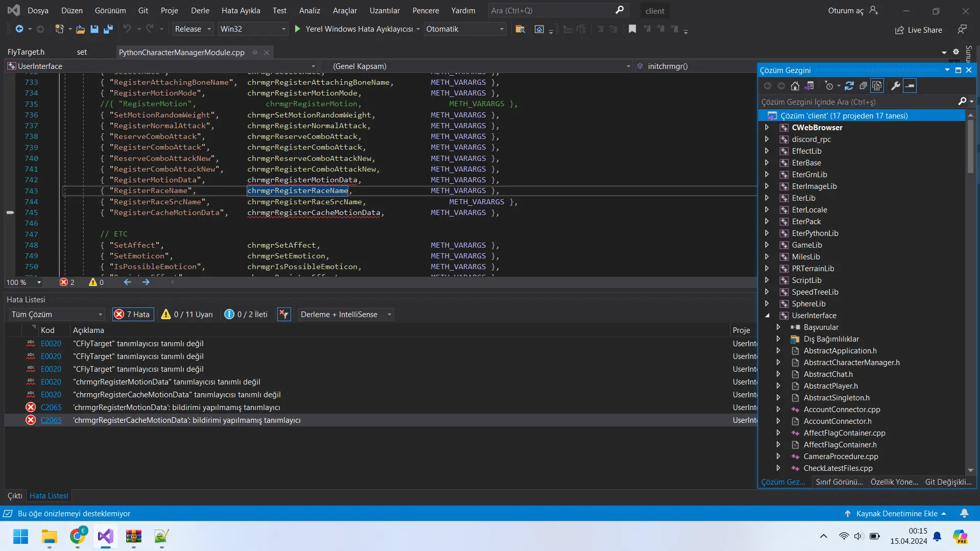Open the Release configuration dropdown
This screenshot has width=980, height=551.
point(193,29)
